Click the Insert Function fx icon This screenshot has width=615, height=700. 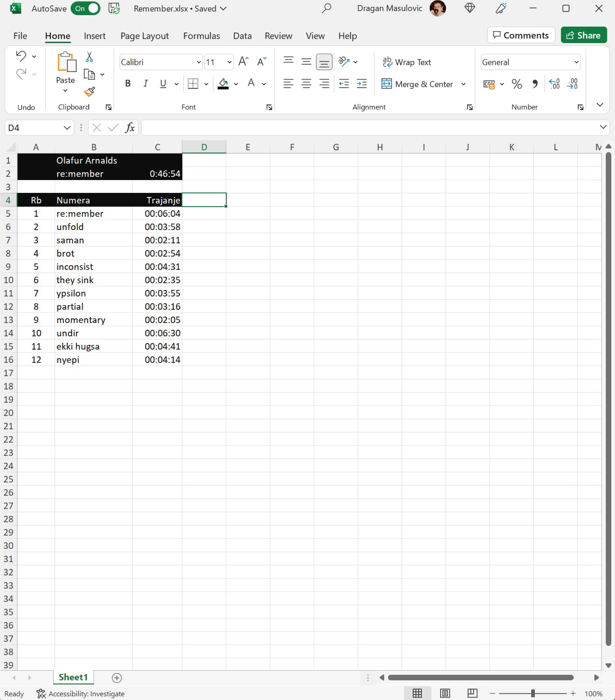tap(130, 128)
